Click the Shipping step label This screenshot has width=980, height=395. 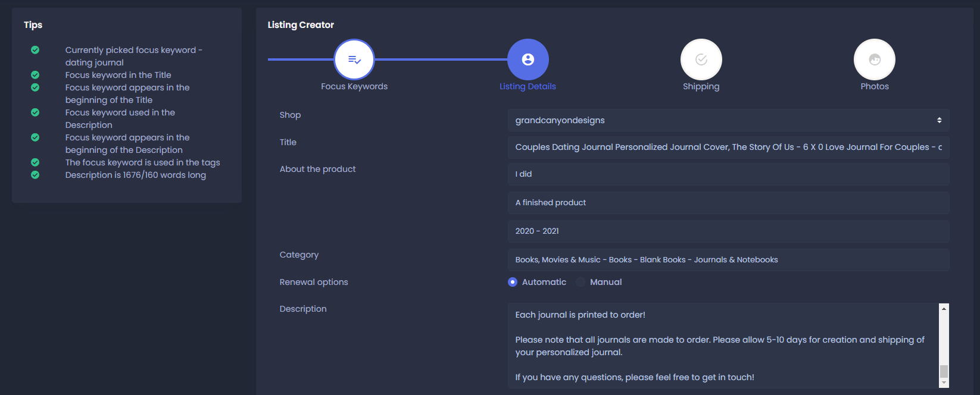[701, 87]
